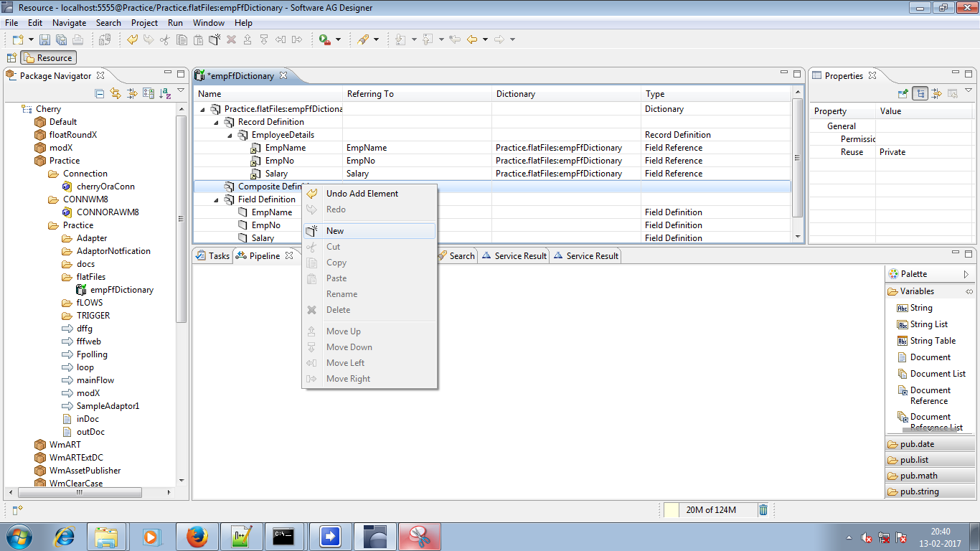Click the Link with Editor icon in Package Navigator

115,94
